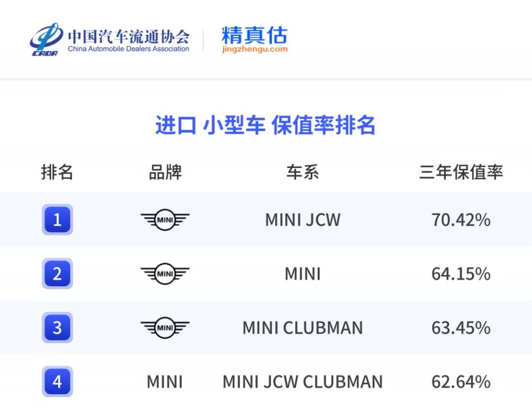Viewport: 532px width, 408px height.
Task: Click the 进口 小型车 保值率排名 title
Action: click(266, 125)
